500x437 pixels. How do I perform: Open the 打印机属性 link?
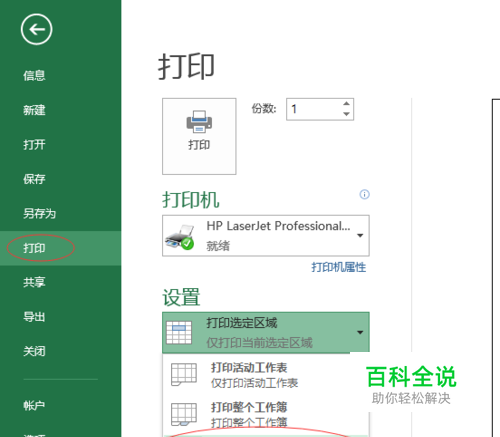[x=339, y=267]
